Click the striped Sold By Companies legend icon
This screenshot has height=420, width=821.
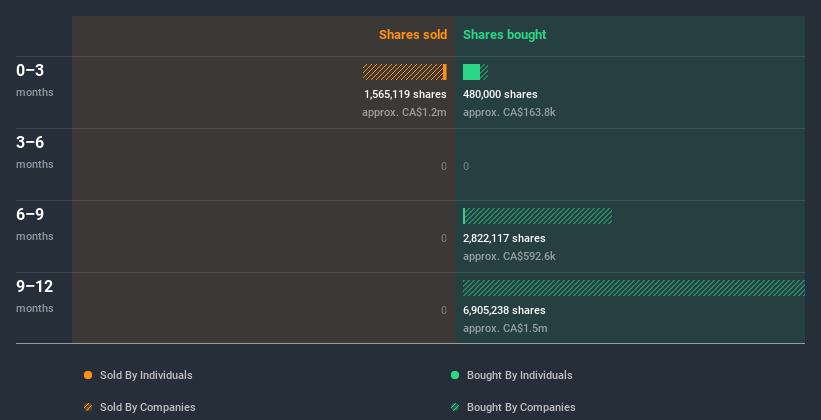88,407
